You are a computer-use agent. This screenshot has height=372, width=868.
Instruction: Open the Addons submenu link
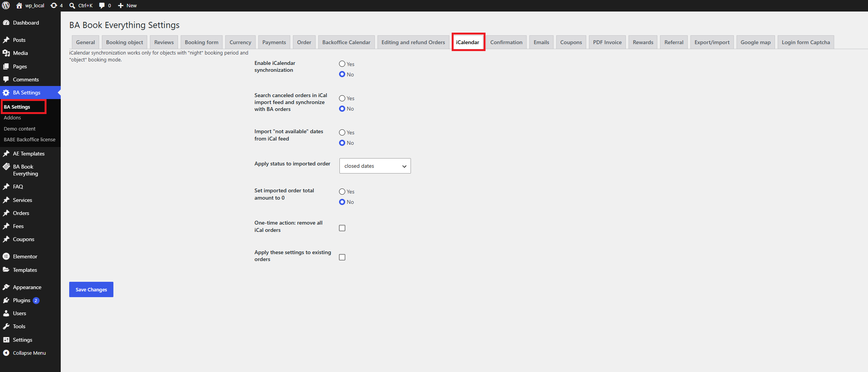tap(12, 118)
